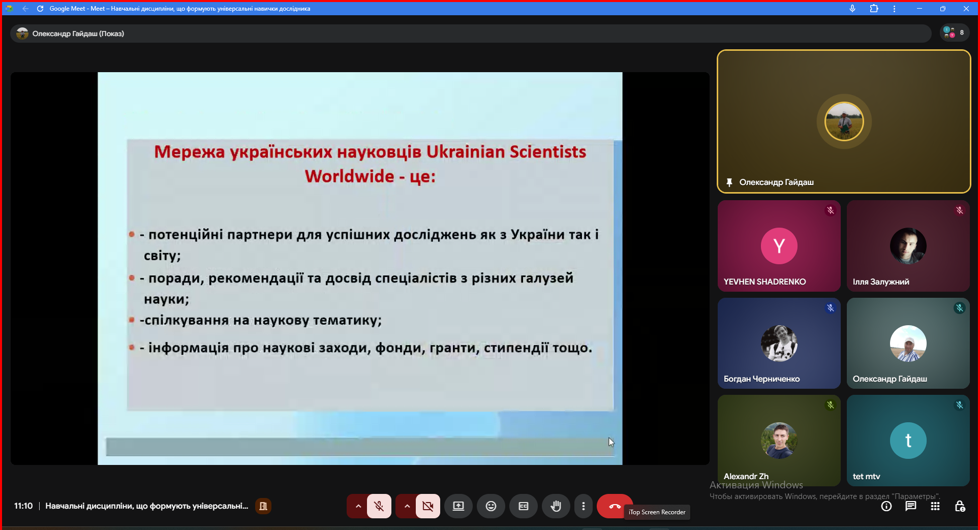Select Богдан Черниченко participant tile

[x=779, y=344]
